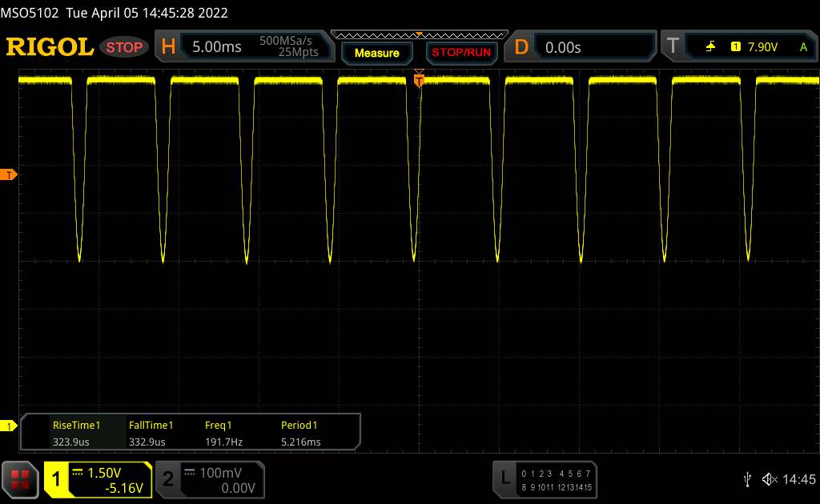Toggle the muted speaker sound icon
Screen dimensions: 820x504
[769, 479]
